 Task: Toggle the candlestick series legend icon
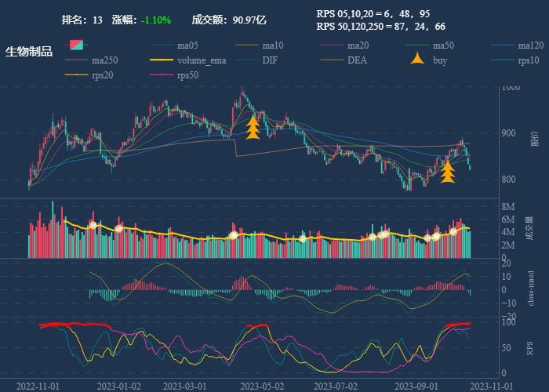click(x=76, y=45)
